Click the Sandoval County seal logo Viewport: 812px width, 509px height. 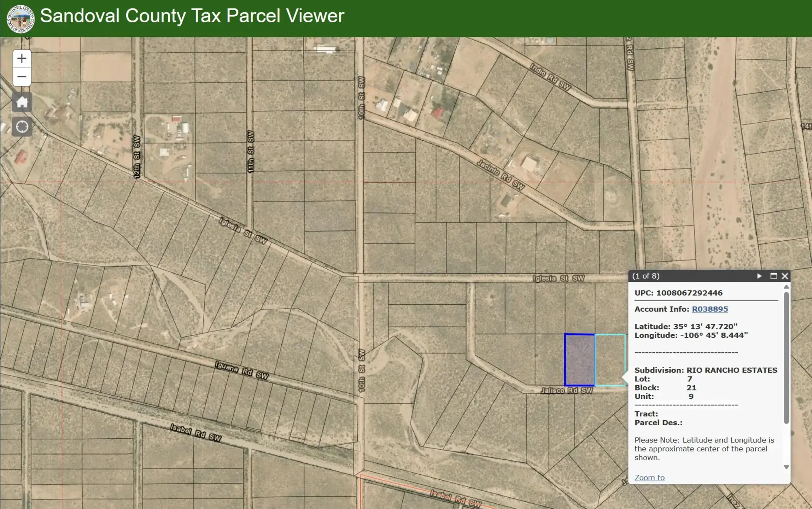(x=19, y=17)
